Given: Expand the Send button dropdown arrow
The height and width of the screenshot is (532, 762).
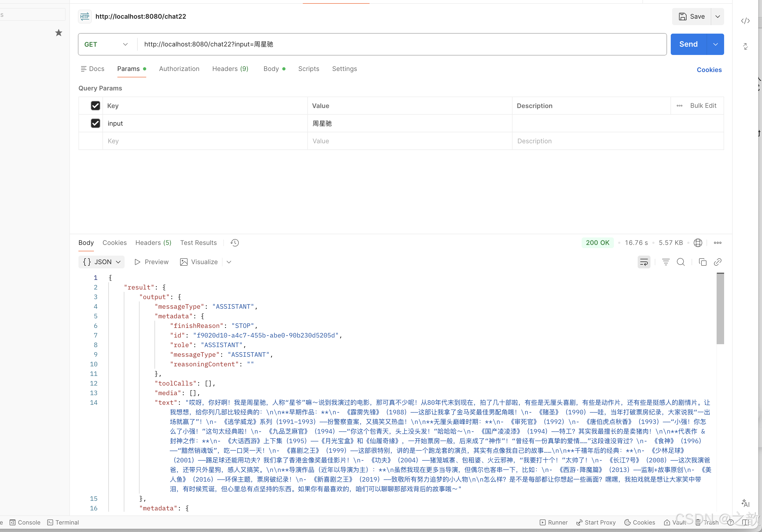Looking at the screenshot, I should (715, 45).
